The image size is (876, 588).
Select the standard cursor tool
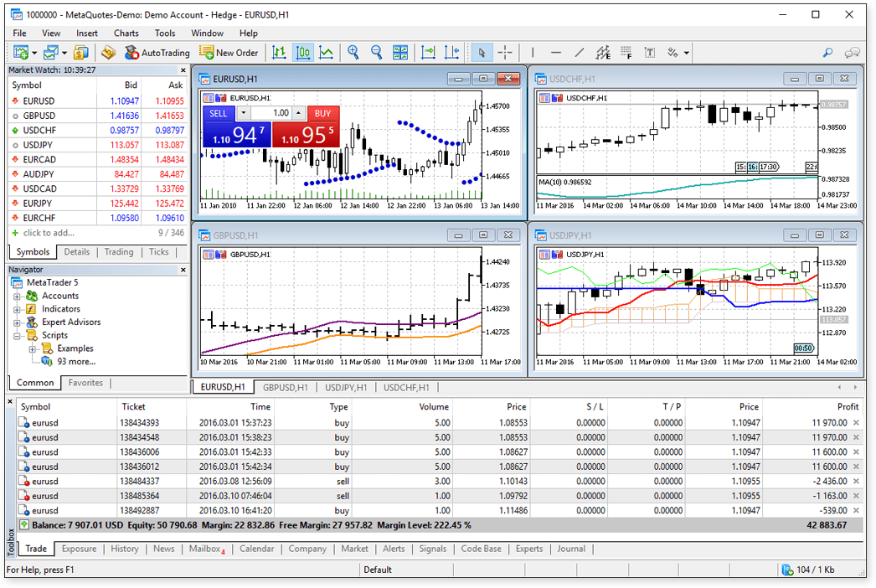click(x=481, y=53)
